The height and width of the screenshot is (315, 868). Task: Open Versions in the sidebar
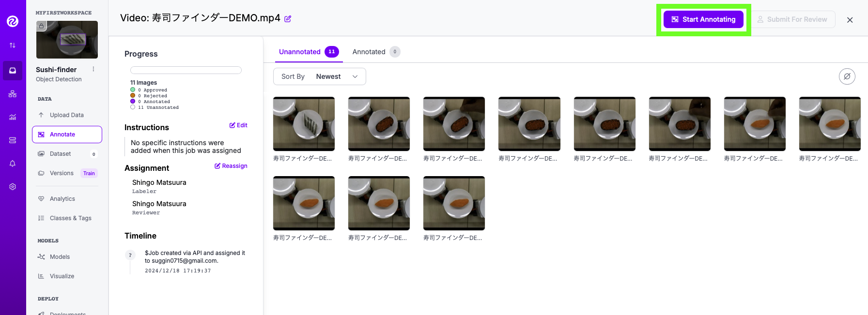pos(62,173)
